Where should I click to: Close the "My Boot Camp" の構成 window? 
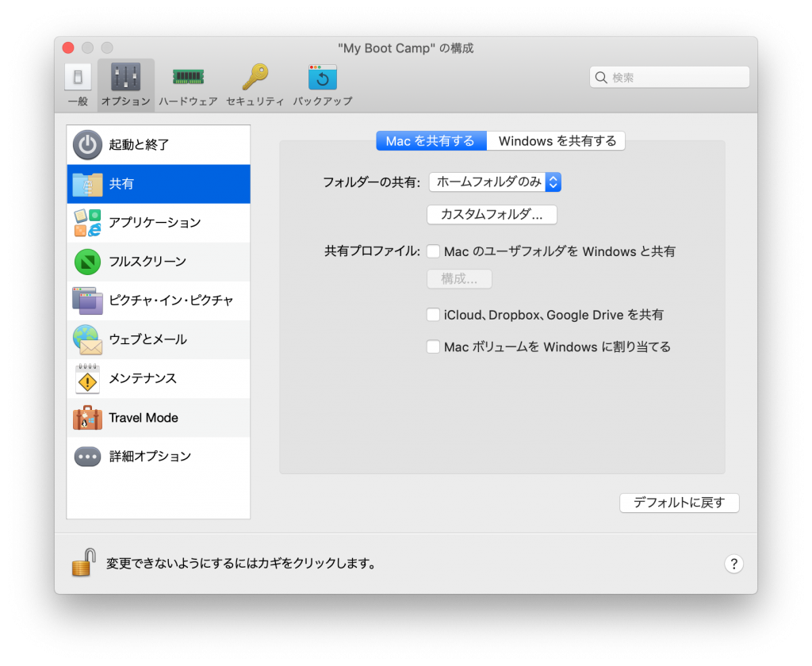pyautogui.click(x=68, y=48)
